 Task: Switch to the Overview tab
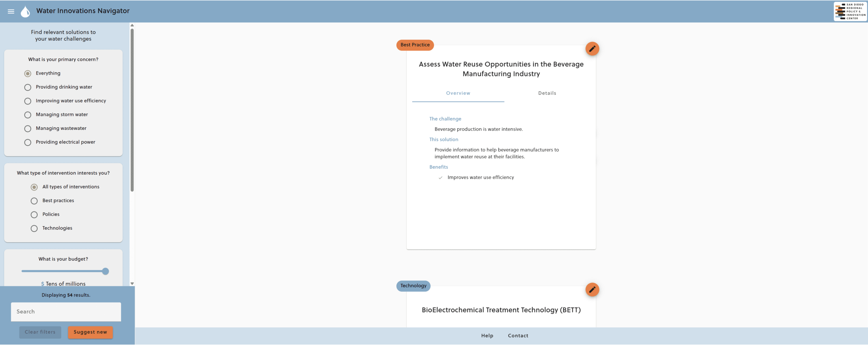458,93
